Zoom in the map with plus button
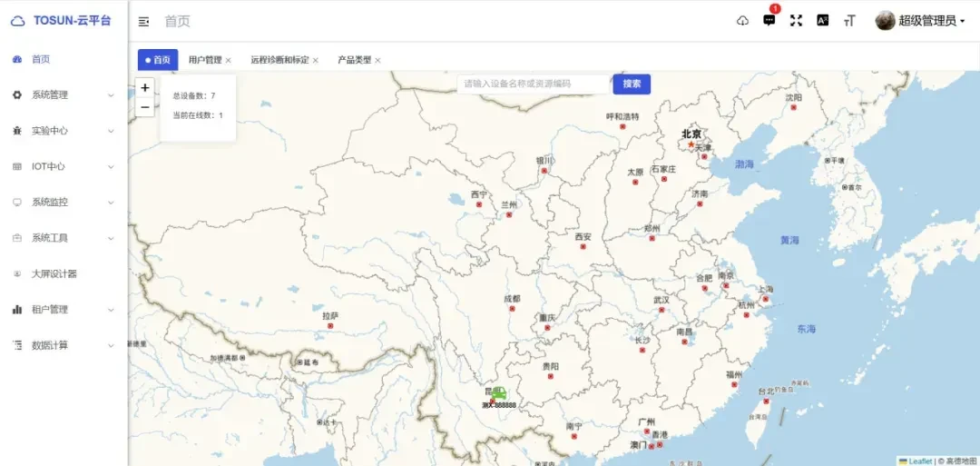980x466 pixels. coord(145,87)
